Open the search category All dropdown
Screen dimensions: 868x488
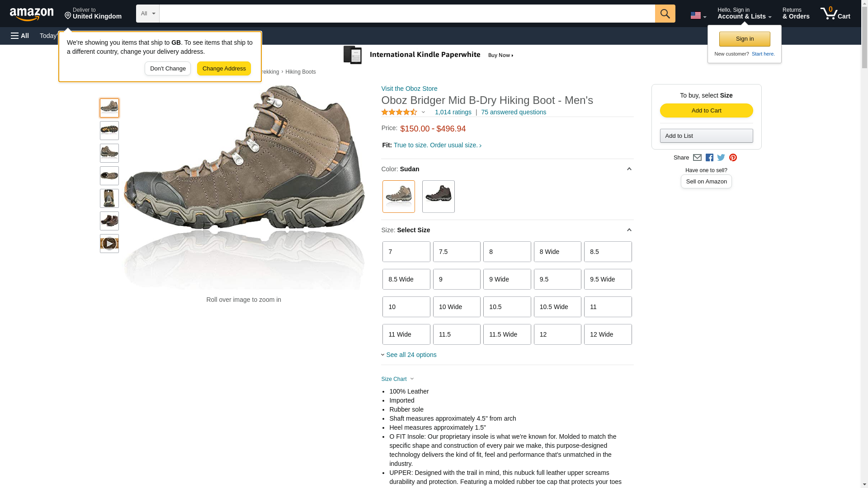148,14
